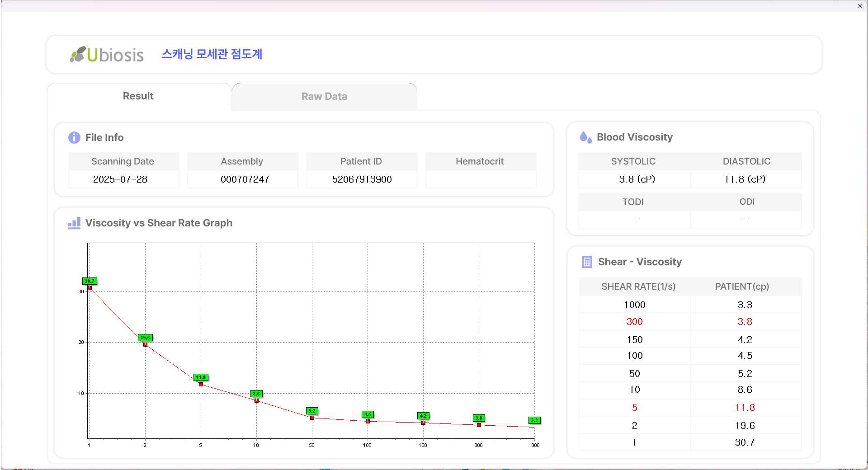Click the 8.6 data label on graph

coord(256,394)
